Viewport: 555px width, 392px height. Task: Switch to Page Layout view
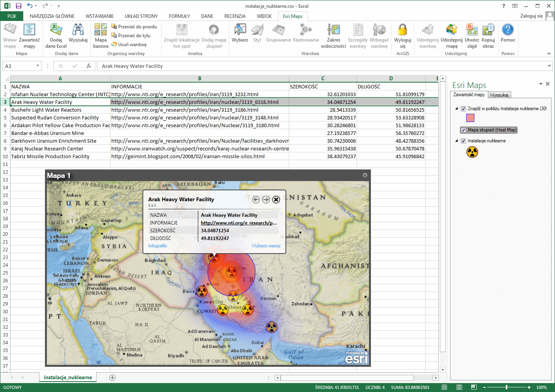(x=459, y=387)
